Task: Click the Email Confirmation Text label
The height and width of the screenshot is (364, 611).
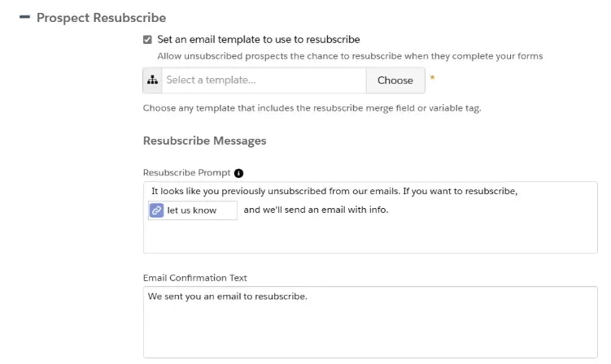Action: [194, 278]
